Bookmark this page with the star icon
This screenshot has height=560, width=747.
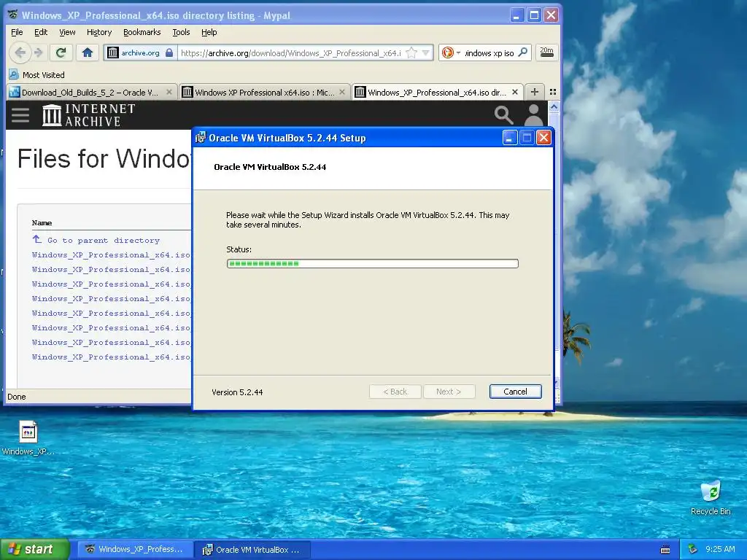point(411,52)
